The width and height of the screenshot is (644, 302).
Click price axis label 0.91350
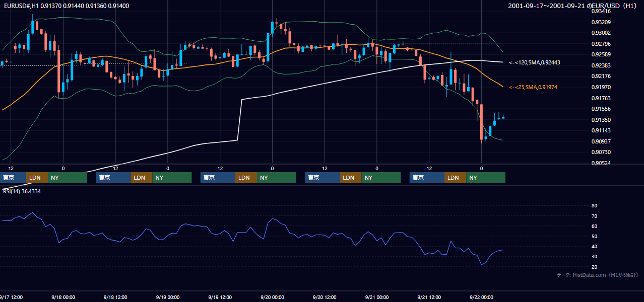click(x=601, y=120)
